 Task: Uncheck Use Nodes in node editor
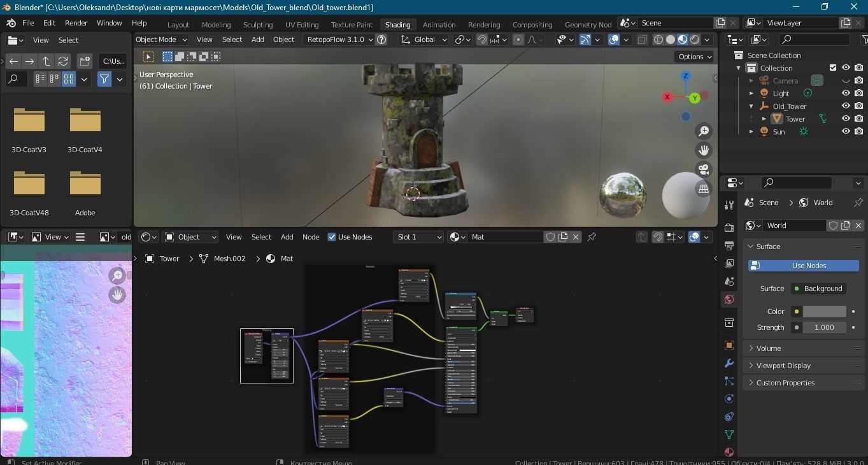332,237
